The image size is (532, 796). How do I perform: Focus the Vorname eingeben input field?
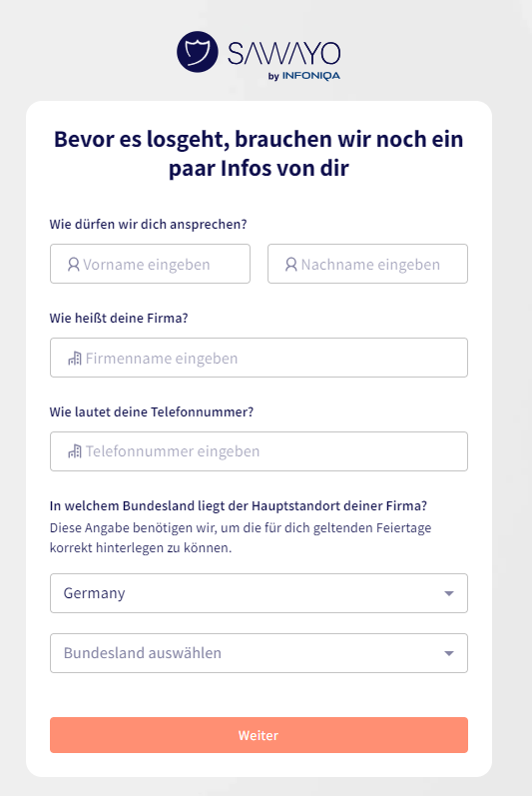click(x=150, y=264)
